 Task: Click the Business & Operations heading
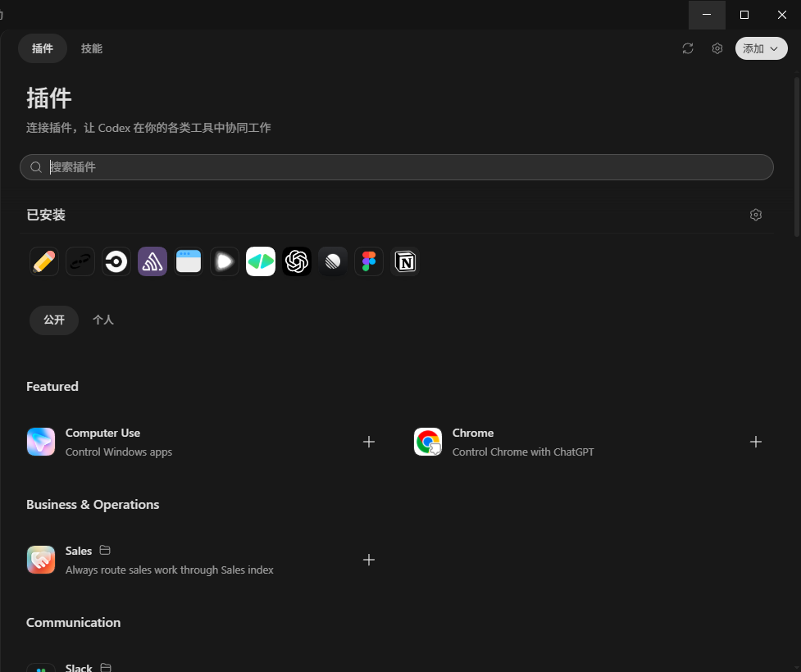pos(93,505)
